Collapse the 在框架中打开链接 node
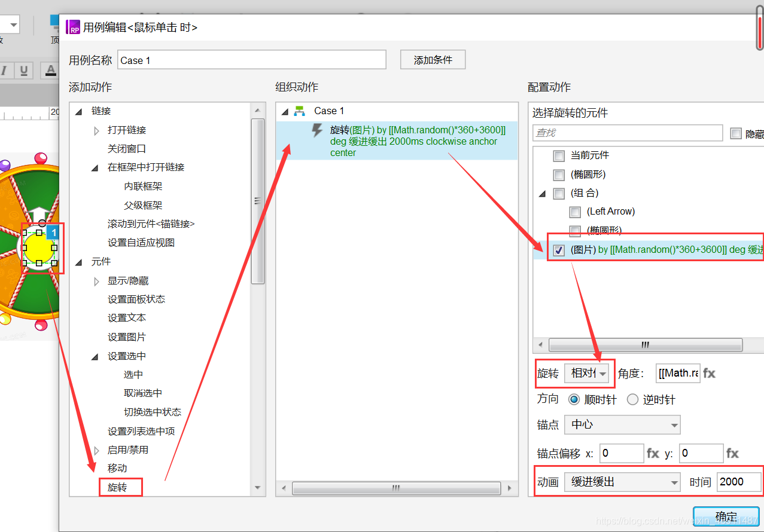This screenshot has width=764, height=532. coord(95,168)
